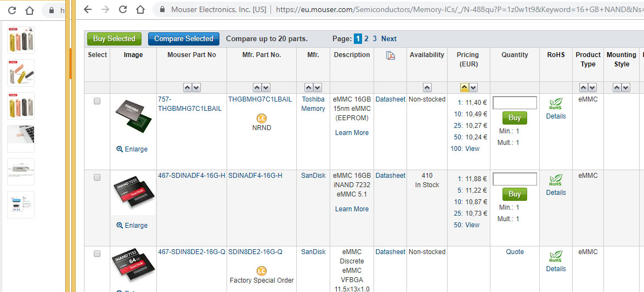The width and height of the screenshot is (644, 292).
Task: Sort Mfr. Part No. descending
Action: [x=266, y=87]
